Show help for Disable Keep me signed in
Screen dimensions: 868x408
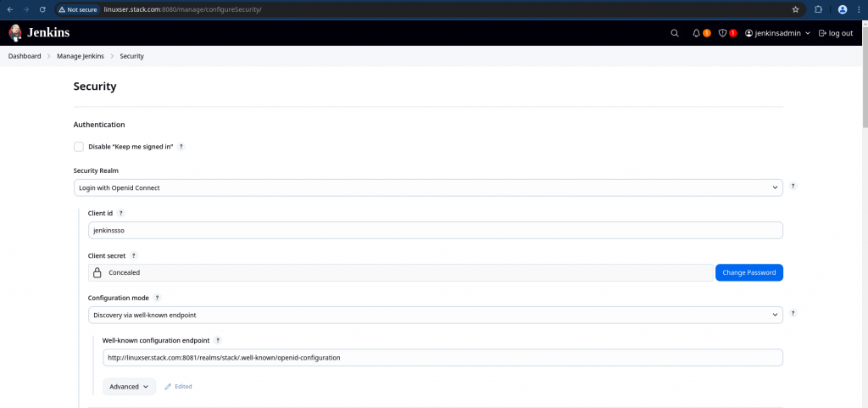(x=181, y=147)
